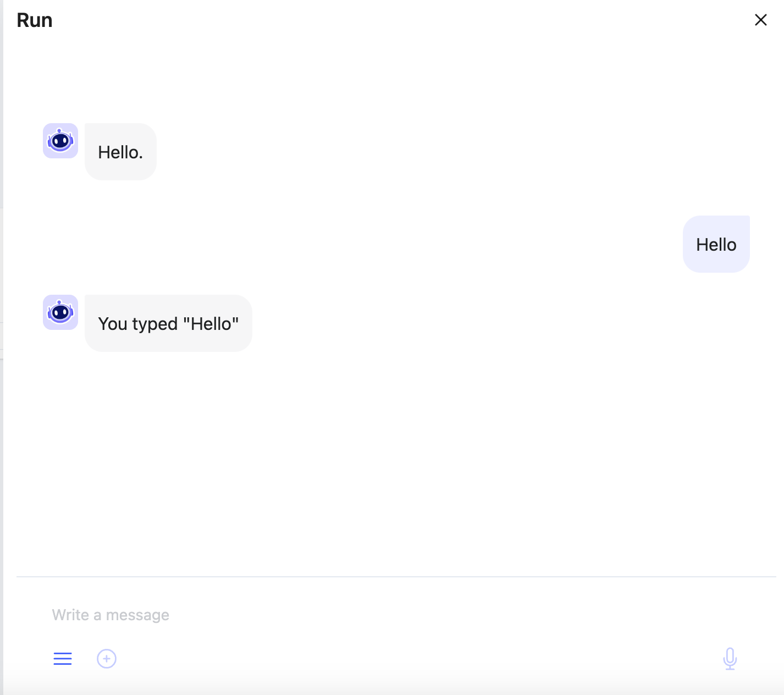
Task: Activate the microphone voice input icon
Action: [730, 659]
